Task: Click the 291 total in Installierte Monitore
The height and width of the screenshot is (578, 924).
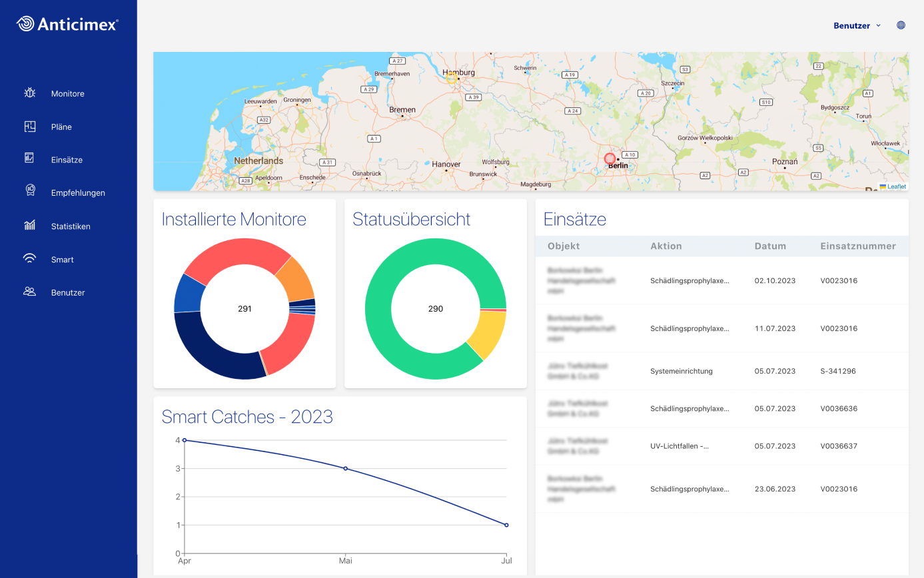Action: pyautogui.click(x=244, y=309)
